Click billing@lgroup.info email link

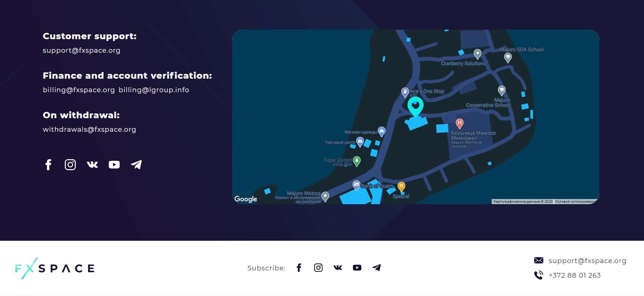pos(154,90)
